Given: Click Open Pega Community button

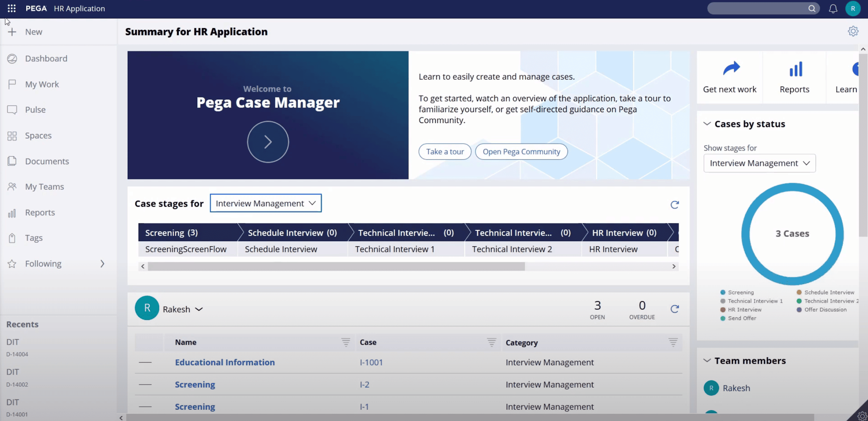Looking at the screenshot, I should [x=521, y=152].
